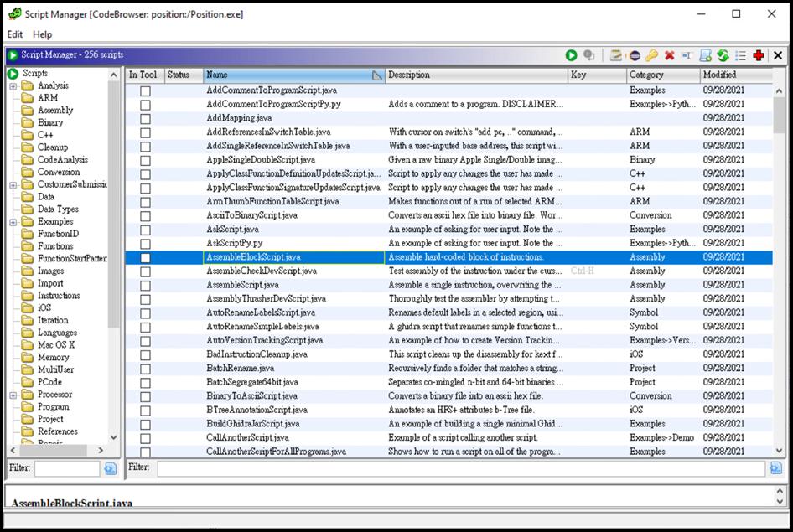Check In Tool box for BatchRename.java
The image size is (793, 532).
(x=145, y=369)
